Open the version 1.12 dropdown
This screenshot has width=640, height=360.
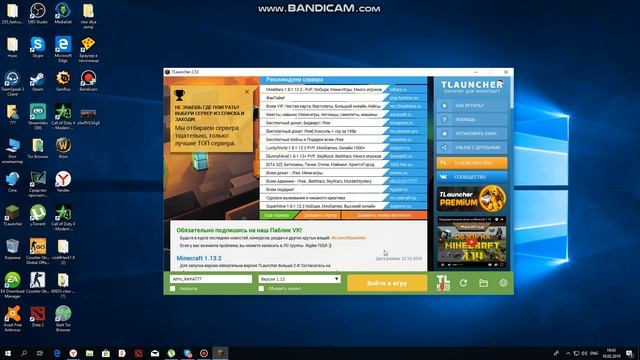pos(299,279)
